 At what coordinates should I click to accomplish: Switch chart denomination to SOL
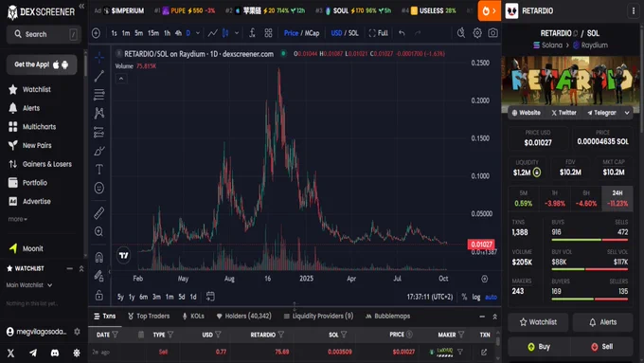(353, 33)
